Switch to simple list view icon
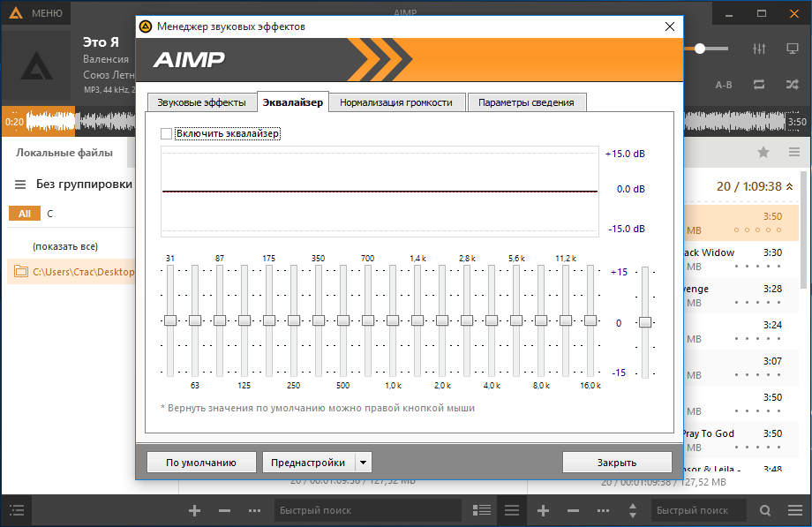812x527 pixels. 512,510
